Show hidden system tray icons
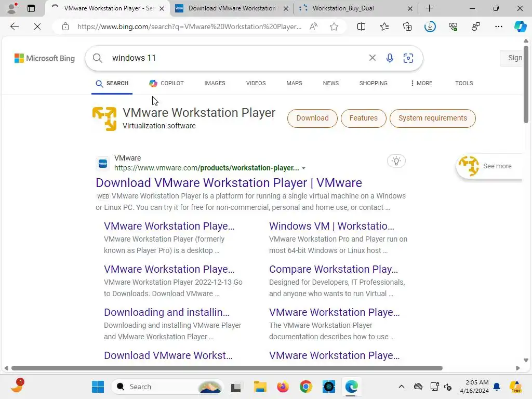Image resolution: width=532 pixels, height=399 pixels. point(402,387)
